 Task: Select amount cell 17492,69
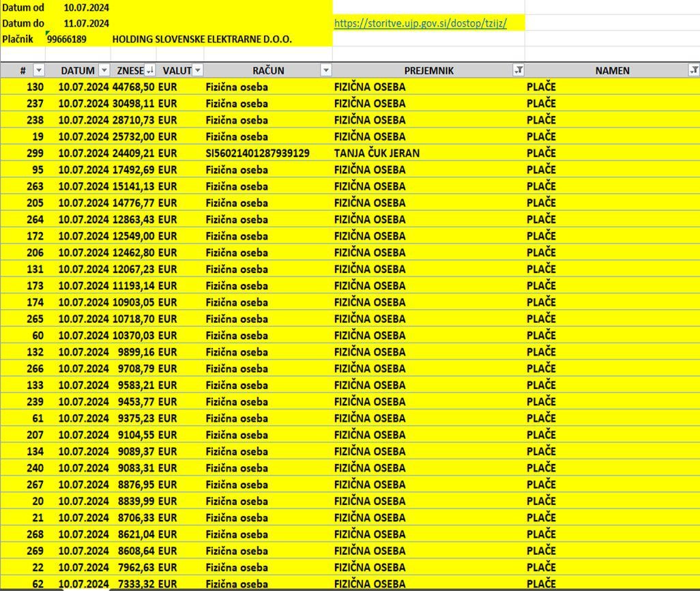(133, 170)
